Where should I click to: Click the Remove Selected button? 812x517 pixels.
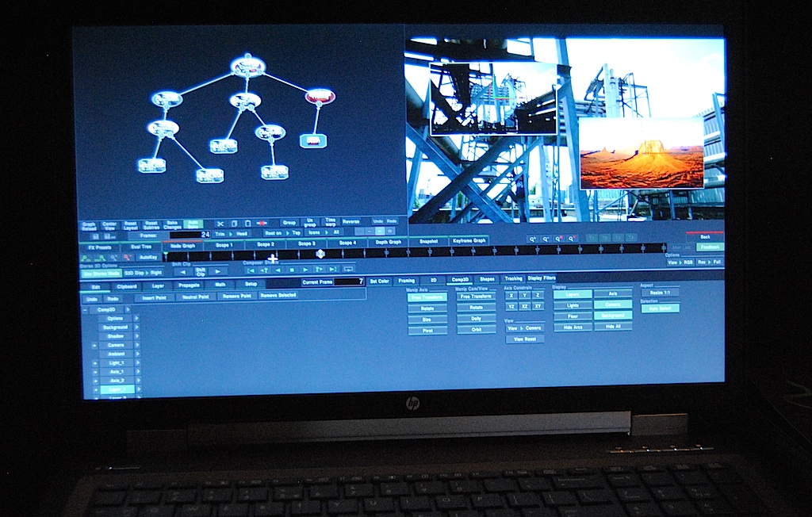(x=278, y=295)
